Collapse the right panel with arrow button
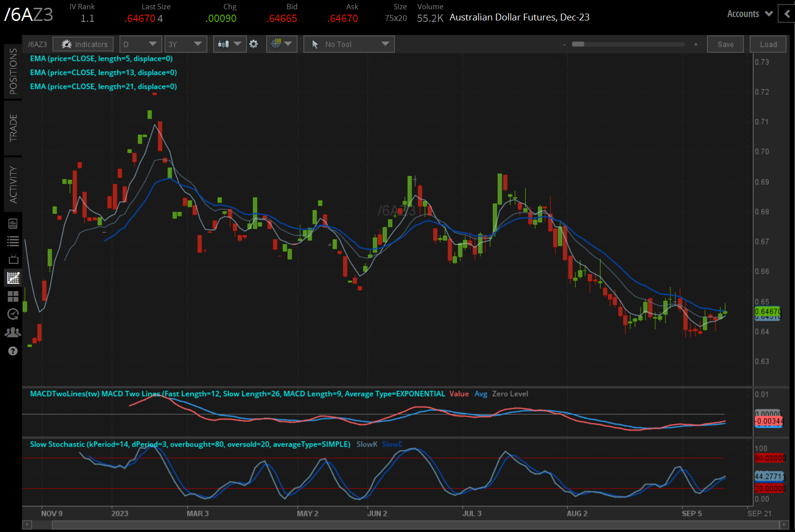Image resolution: width=795 pixels, height=532 pixels. 787,14
